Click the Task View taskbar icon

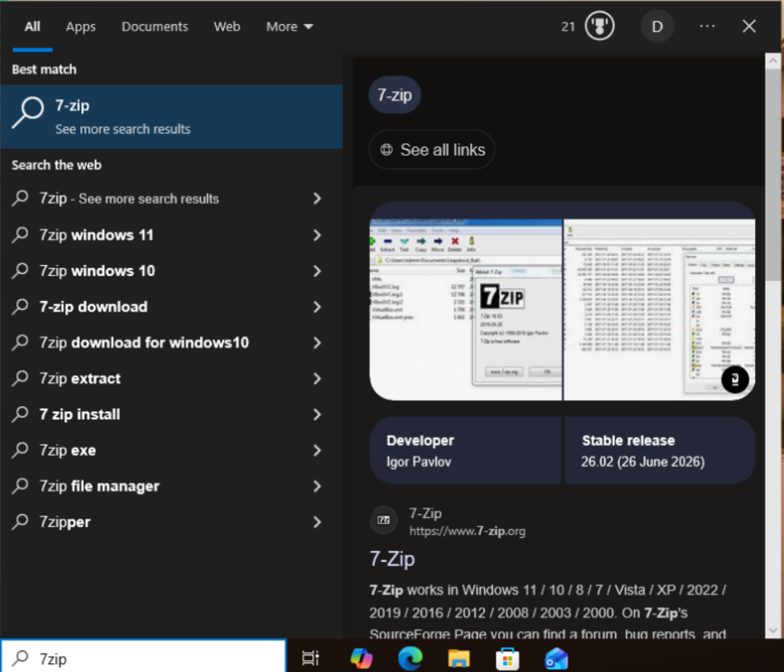point(311,658)
